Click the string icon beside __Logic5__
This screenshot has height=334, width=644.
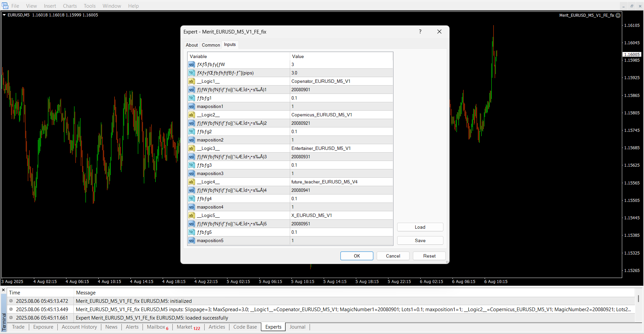pos(191,215)
